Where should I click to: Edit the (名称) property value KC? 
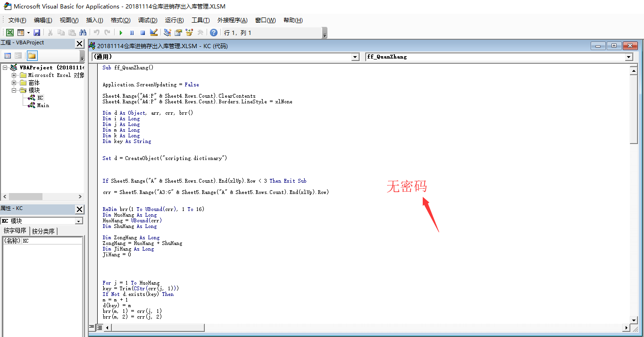[x=52, y=241]
